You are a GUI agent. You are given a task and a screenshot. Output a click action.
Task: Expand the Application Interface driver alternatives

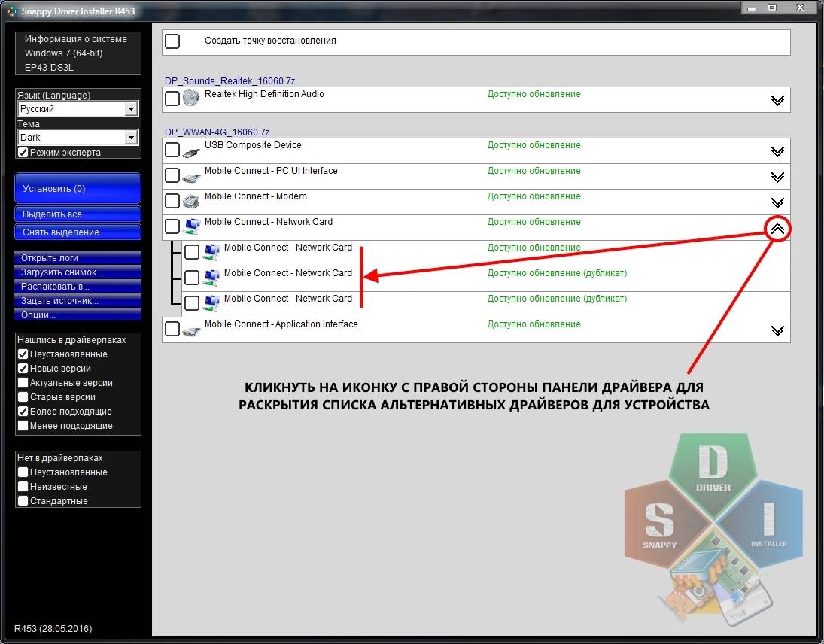click(777, 330)
